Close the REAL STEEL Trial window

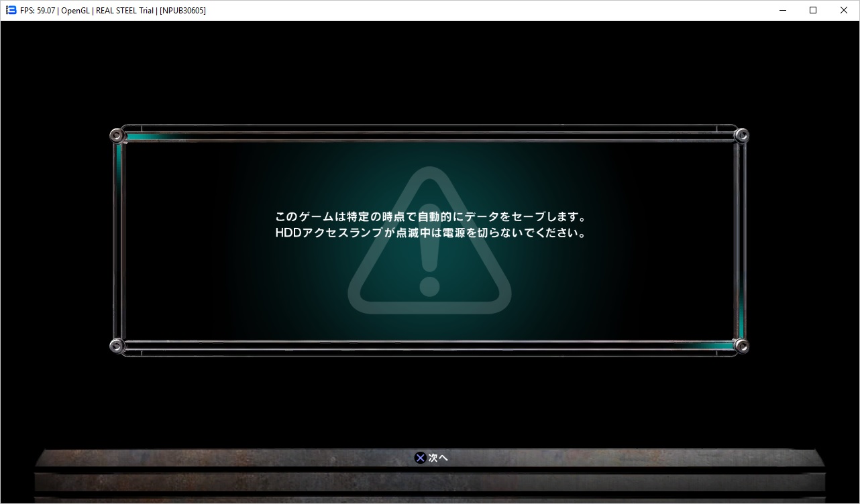tap(844, 10)
